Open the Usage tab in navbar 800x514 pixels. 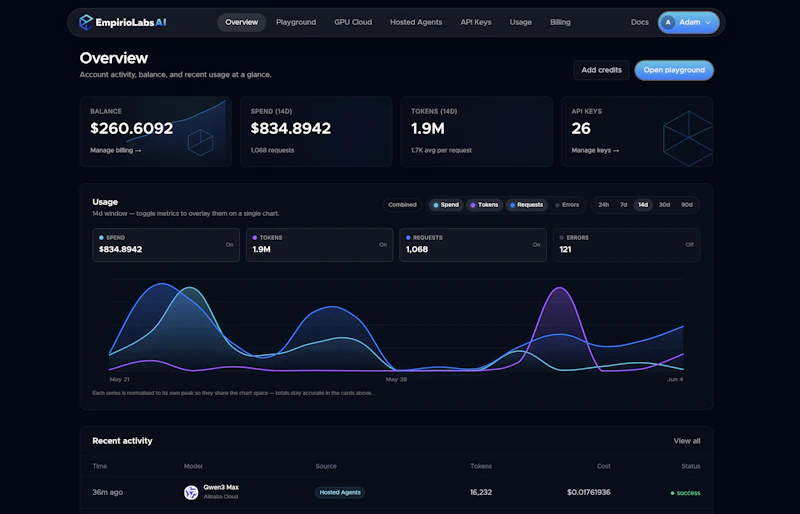(520, 22)
